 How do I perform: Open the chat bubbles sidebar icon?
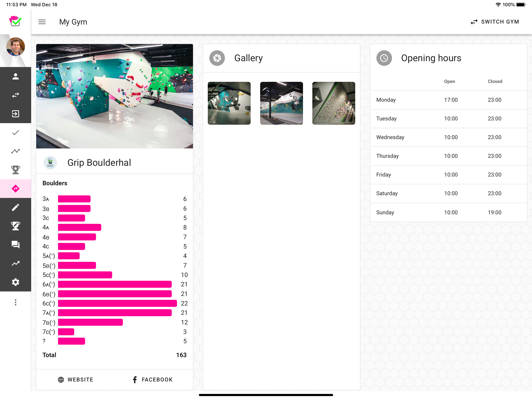click(x=15, y=245)
